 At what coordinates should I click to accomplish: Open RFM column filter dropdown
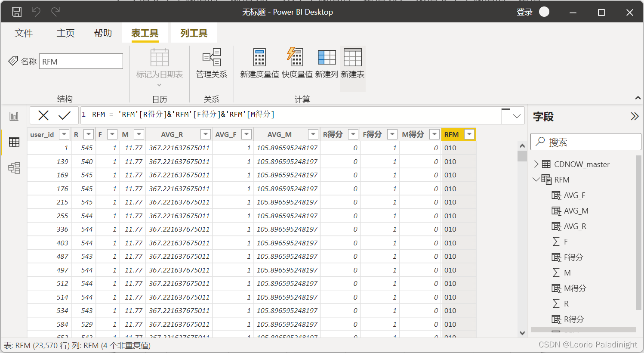pyautogui.click(x=469, y=134)
